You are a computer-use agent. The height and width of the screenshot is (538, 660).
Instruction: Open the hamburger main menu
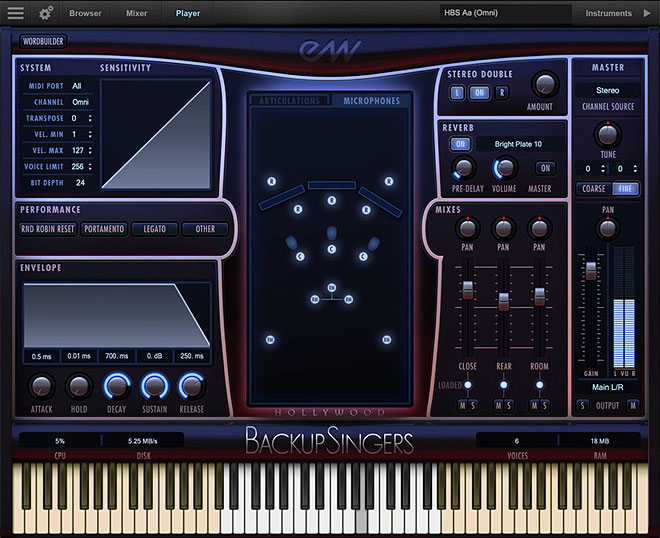[16, 13]
